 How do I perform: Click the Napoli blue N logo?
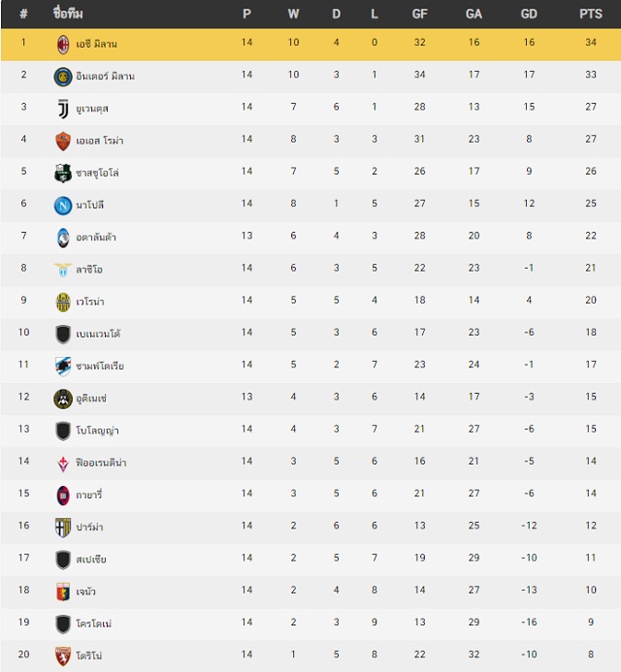pyautogui.click(x=63, y=206)
